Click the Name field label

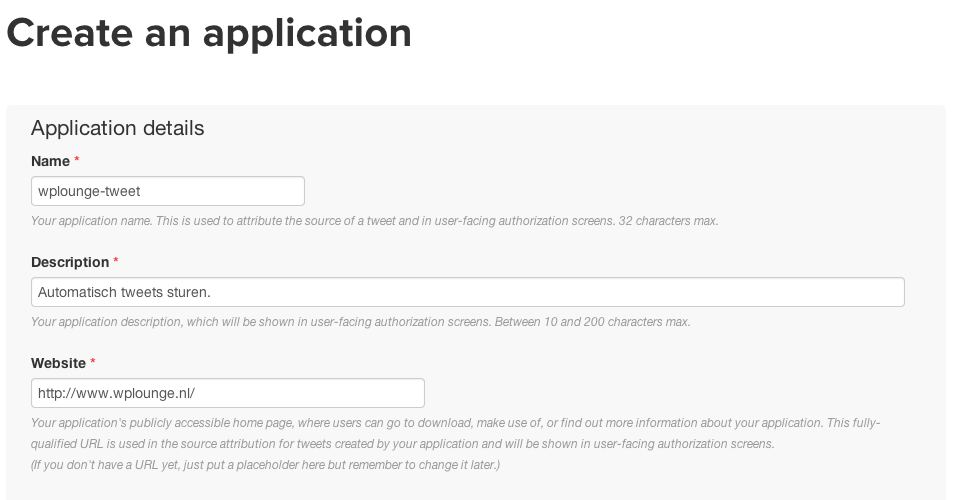click(x=50, y=161)
